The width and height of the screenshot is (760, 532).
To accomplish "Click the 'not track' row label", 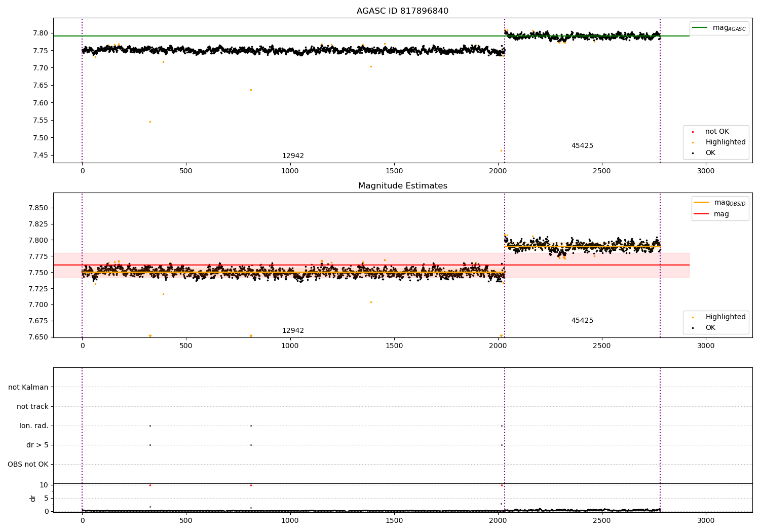I will 32,406.
